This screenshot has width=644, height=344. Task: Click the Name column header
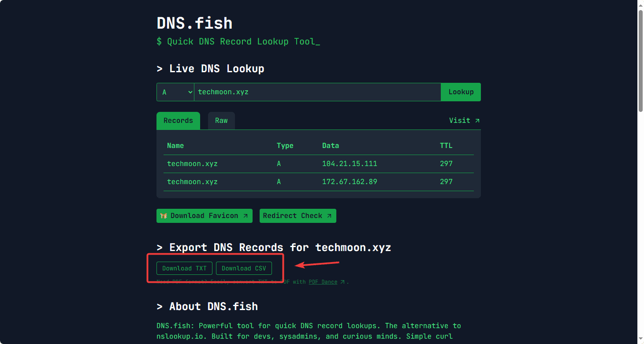pos(175,146)
